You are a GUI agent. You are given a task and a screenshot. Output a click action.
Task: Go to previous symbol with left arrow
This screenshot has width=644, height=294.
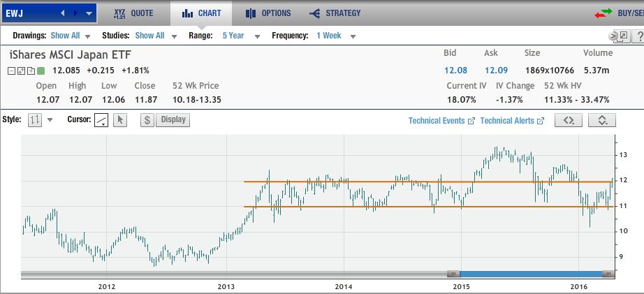(62, 13)
